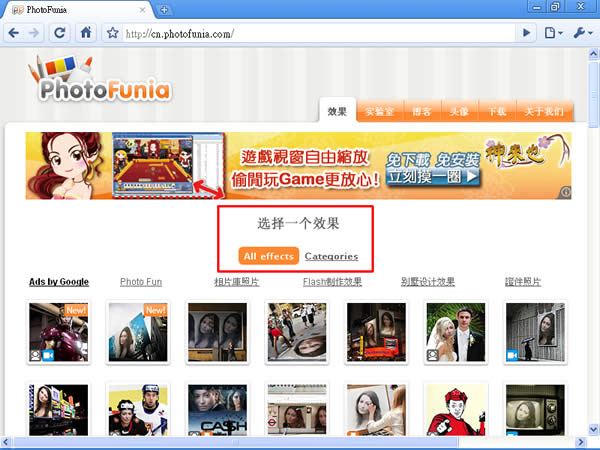This screenshot has width=600, height=450.
Task: Open the page menu dropdown
Action: click(x=553, y=33)
